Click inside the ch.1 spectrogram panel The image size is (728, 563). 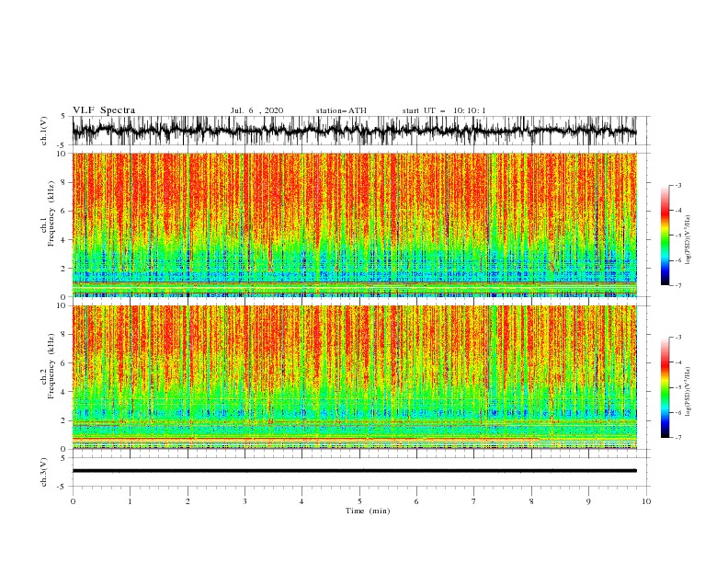pos(354,224)
